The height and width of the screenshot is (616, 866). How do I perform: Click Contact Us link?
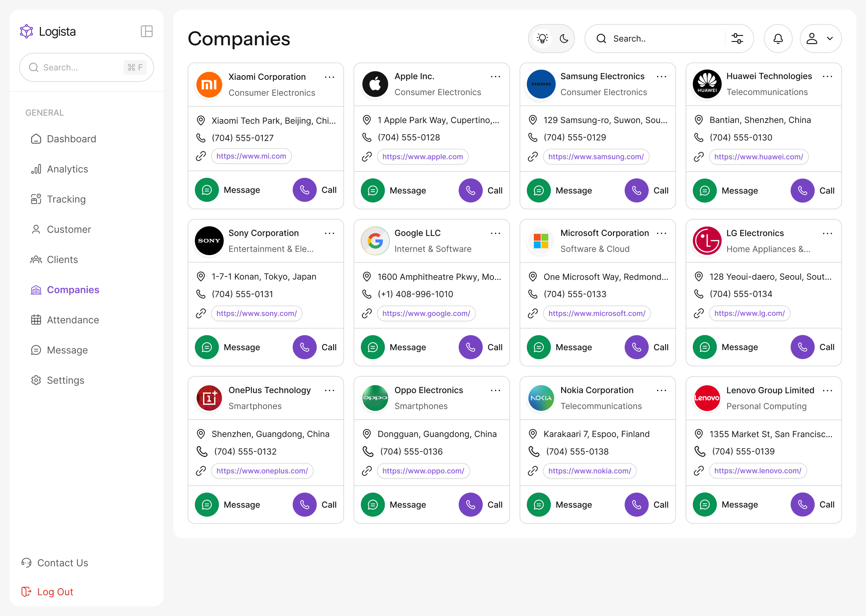coord(55,563)
